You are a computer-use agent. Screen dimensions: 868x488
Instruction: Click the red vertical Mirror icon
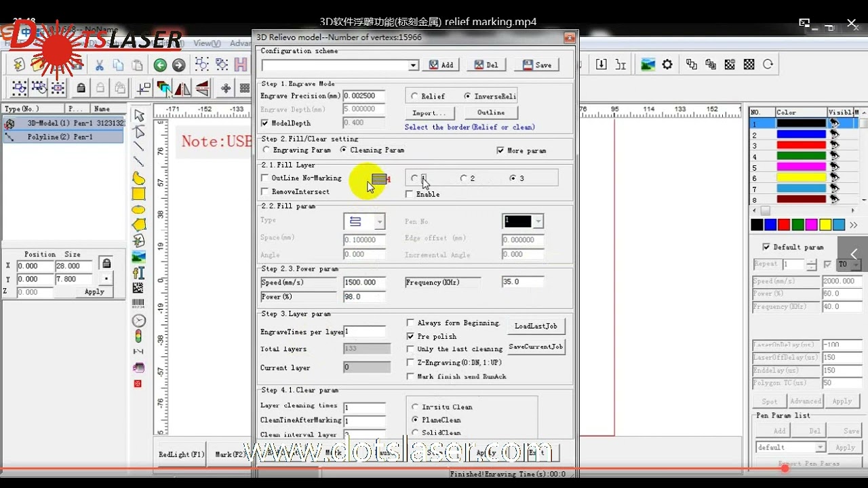tap(202, 88)
